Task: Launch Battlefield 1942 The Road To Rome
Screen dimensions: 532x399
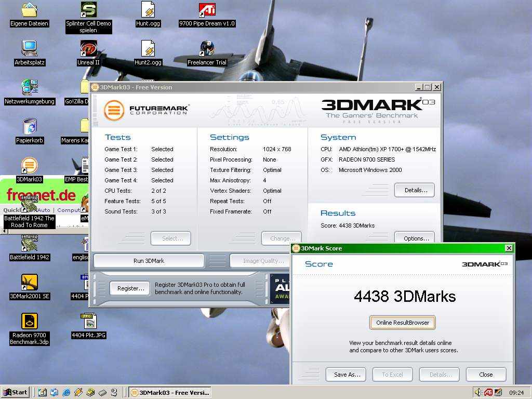Action: [30, 212]
